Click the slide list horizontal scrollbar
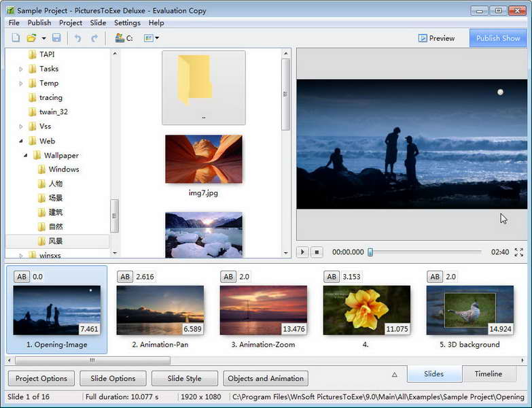This screenshot has width=532, height=408. (92, 360)
